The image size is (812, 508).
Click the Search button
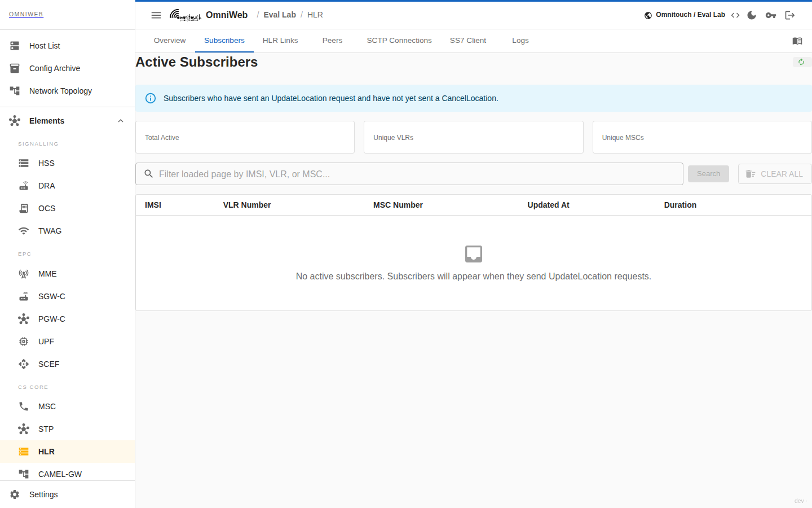(x=708, y=174)
